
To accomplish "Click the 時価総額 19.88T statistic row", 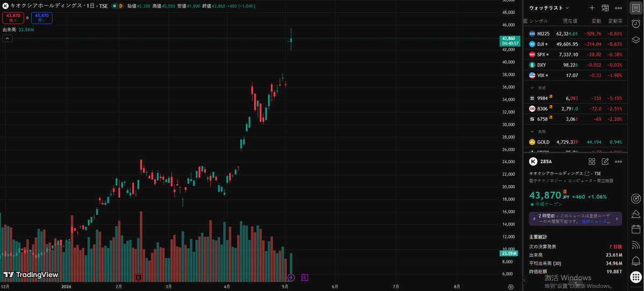I will point(576,272).
